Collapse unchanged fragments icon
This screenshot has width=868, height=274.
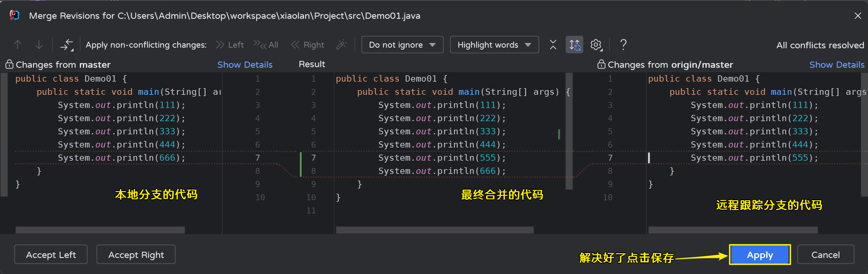click(553, 45)
